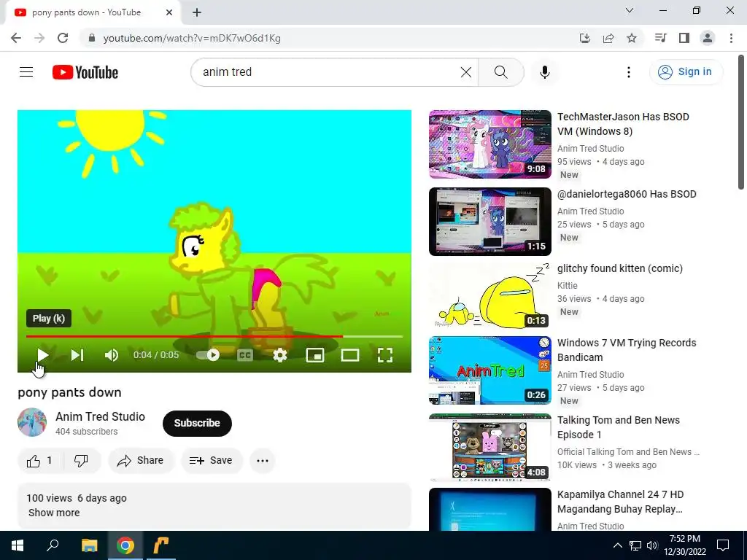
Task: Reload the YouTube page
Action: click(x=63, y=38)
